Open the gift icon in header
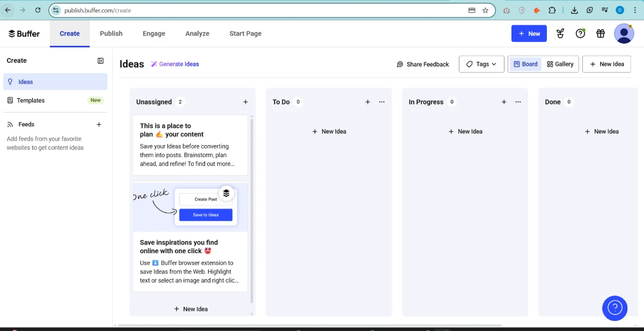Screen dimensions: 644x331 601,33
